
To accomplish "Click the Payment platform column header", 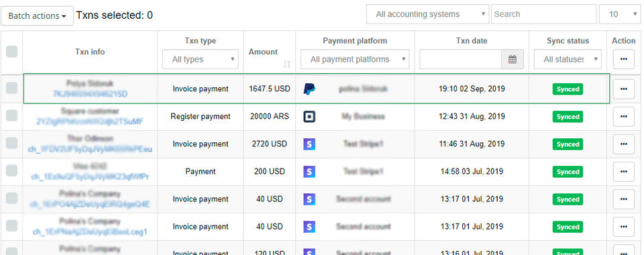I will tap(355, 41).
